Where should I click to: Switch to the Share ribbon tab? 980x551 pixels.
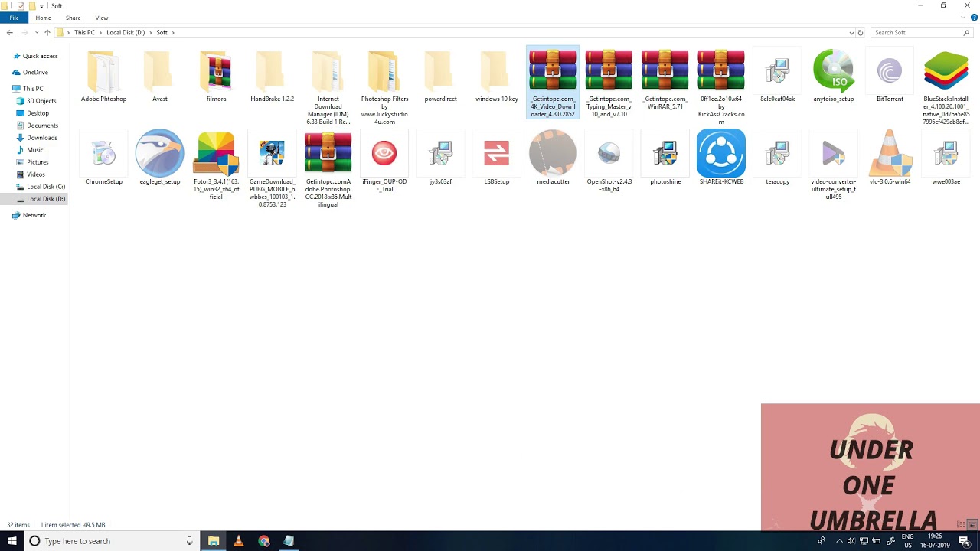[x=73, y=18]
